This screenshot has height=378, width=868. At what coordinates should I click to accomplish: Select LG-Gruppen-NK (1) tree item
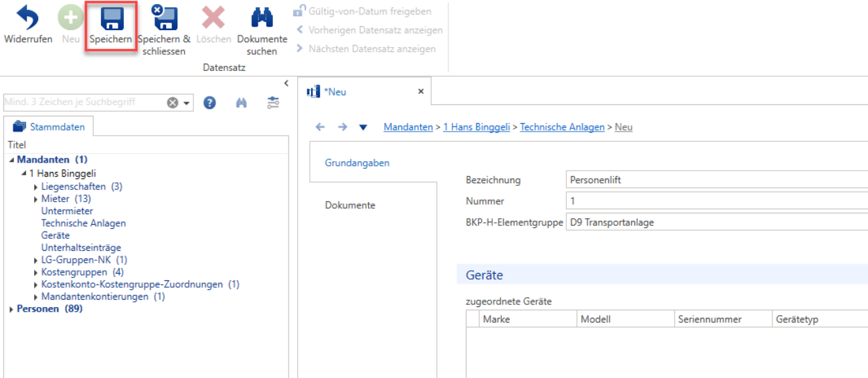[84, 260]
